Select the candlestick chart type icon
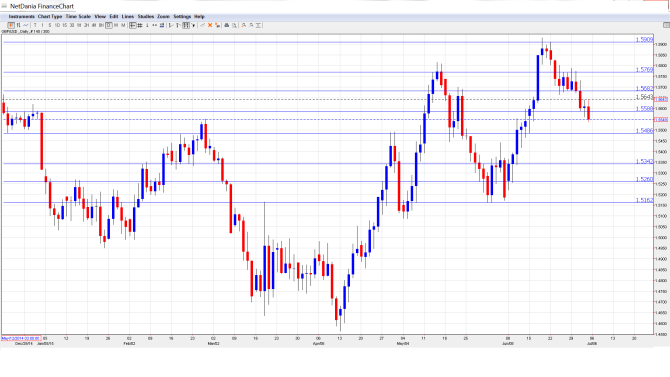 [x=11, y=25]
